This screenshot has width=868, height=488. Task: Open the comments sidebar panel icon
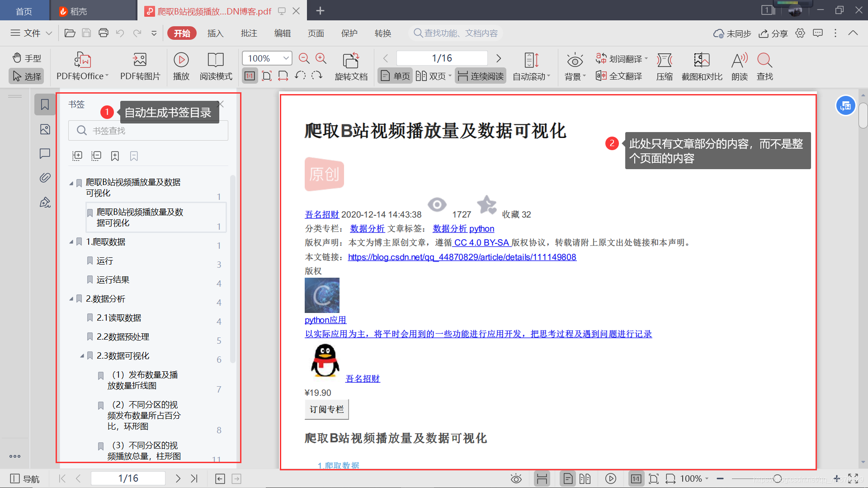pyautogui.click(x=45, y=154)
